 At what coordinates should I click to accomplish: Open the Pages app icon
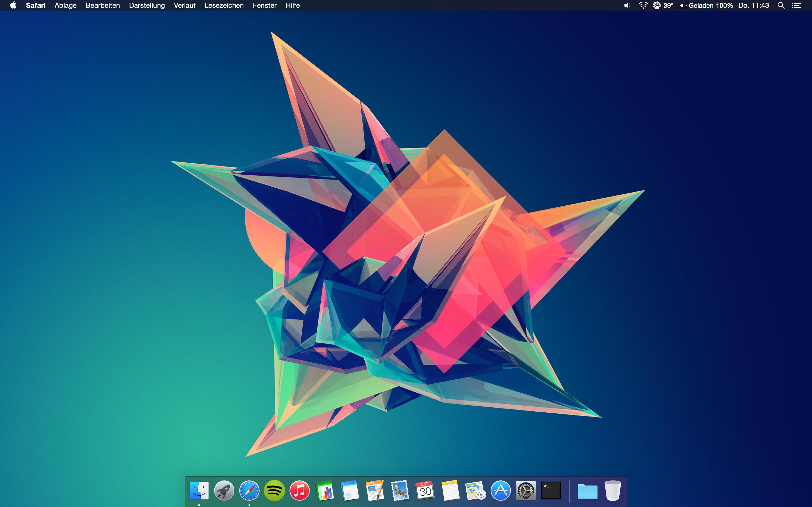pos(375,491)
